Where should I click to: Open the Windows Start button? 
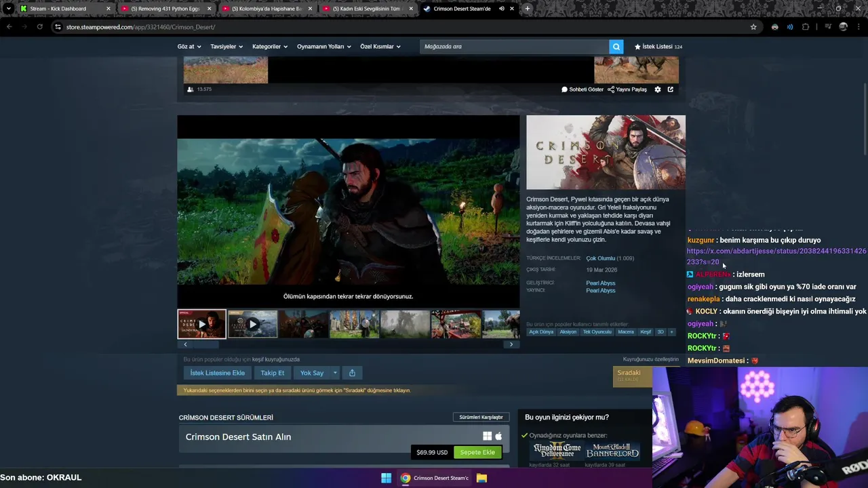pos(386,478)
